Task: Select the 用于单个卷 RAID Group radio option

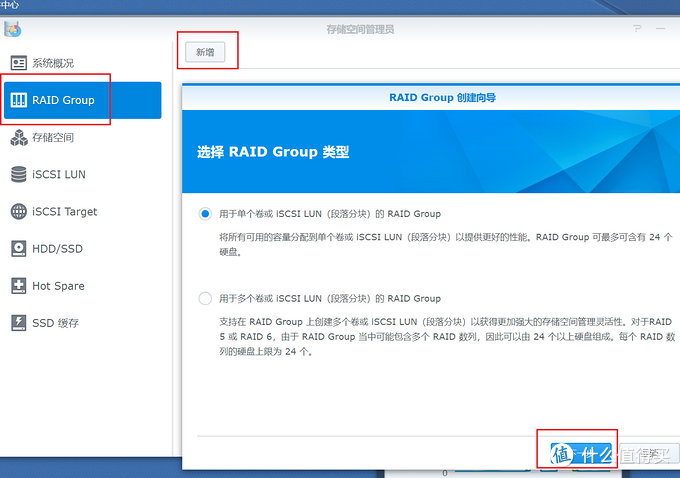Action: pyautogui.click(x=205, y=214)
